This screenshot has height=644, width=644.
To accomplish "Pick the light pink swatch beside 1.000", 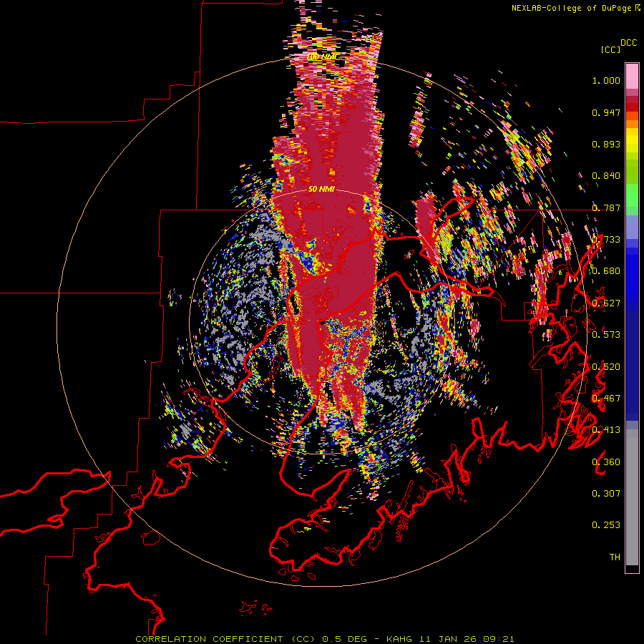I will 632,77.
